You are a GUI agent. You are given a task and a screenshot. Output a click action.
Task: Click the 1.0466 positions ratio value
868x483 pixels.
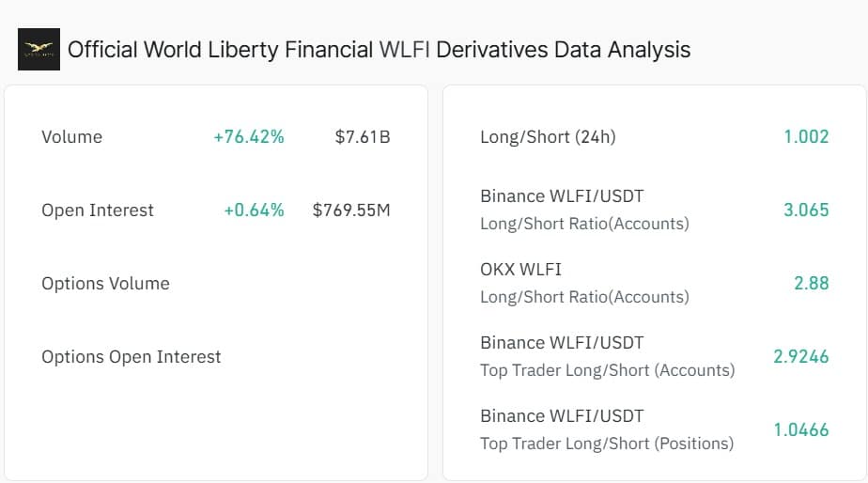tap(800, 430)
